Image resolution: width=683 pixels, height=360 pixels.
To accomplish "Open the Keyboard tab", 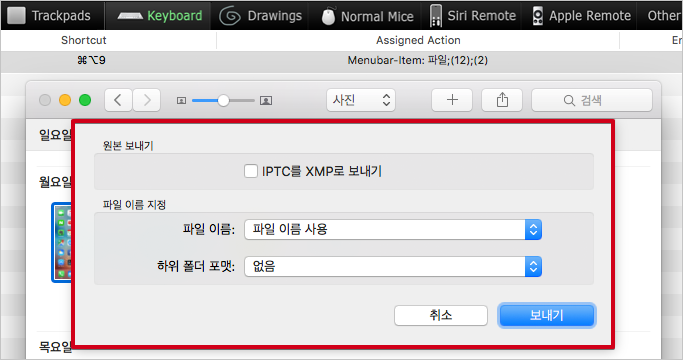I will [x=159, y=16].
